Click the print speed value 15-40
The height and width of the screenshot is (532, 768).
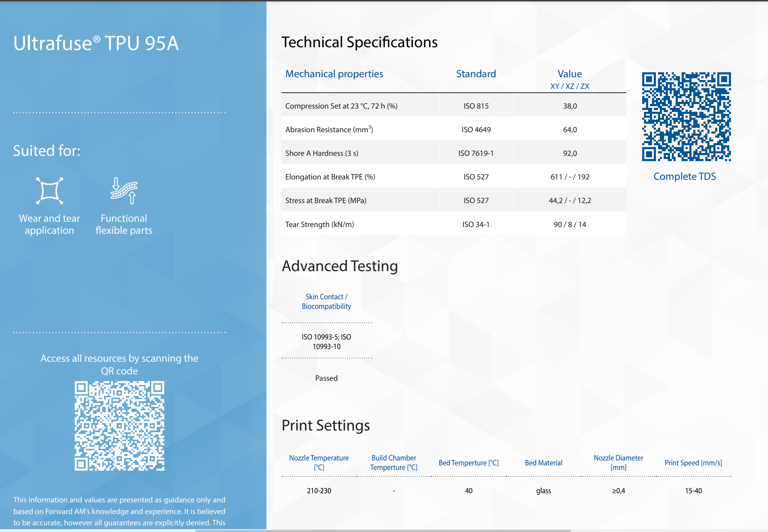693,491
